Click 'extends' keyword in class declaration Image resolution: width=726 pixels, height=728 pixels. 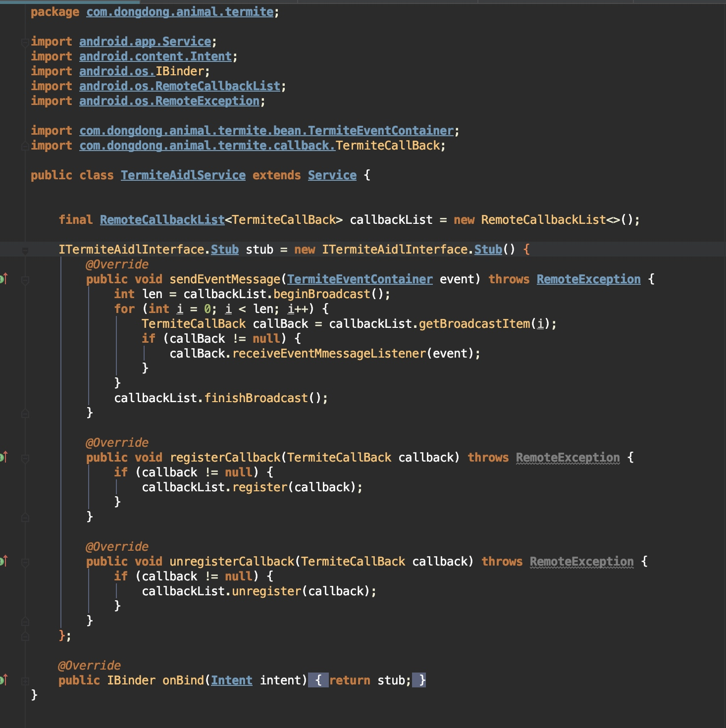click(277, 175)
